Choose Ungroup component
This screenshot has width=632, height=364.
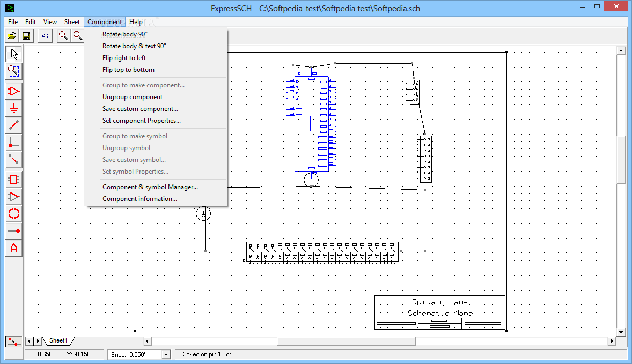(x=156, y=97)
